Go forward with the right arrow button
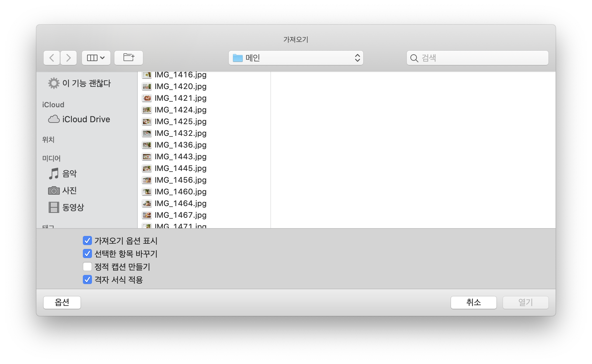This screenshot has width=592, height=364. (69, 58)
